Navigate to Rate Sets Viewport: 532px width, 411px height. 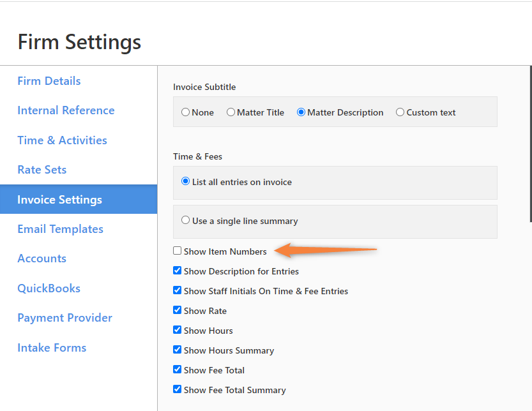[x=42, y=170]
